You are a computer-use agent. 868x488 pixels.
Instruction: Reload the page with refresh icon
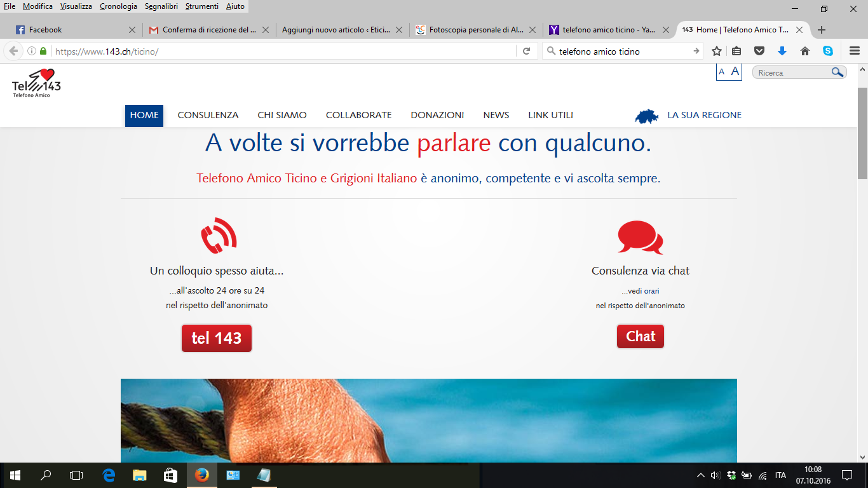pyautogui.click(x=526, y=51)
